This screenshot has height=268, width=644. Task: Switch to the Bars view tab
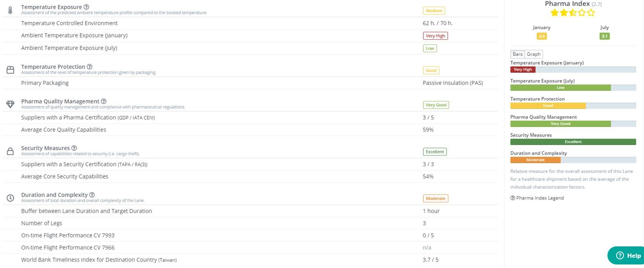[518, 54]
